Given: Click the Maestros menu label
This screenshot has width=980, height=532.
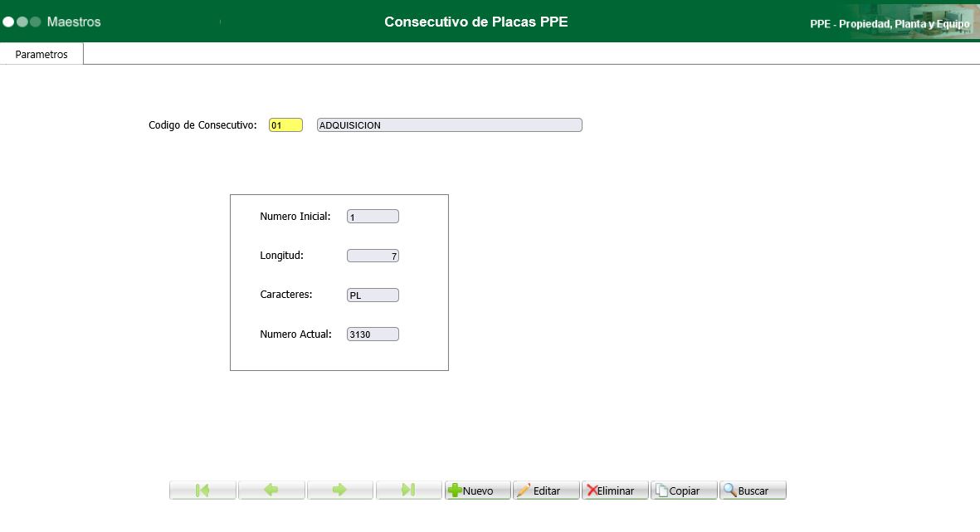Looking at the screenshot, I should (x=74, y=22).
